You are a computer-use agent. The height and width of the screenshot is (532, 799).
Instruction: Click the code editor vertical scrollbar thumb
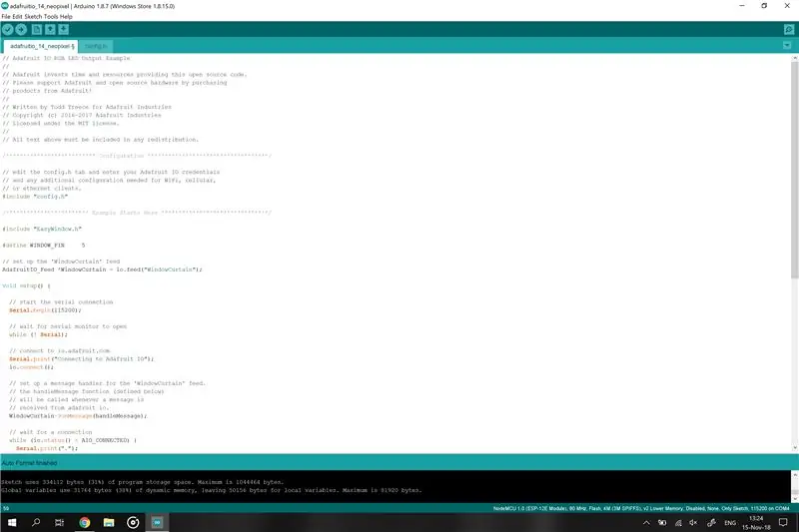pyautogui.click(x=794, y=171)
